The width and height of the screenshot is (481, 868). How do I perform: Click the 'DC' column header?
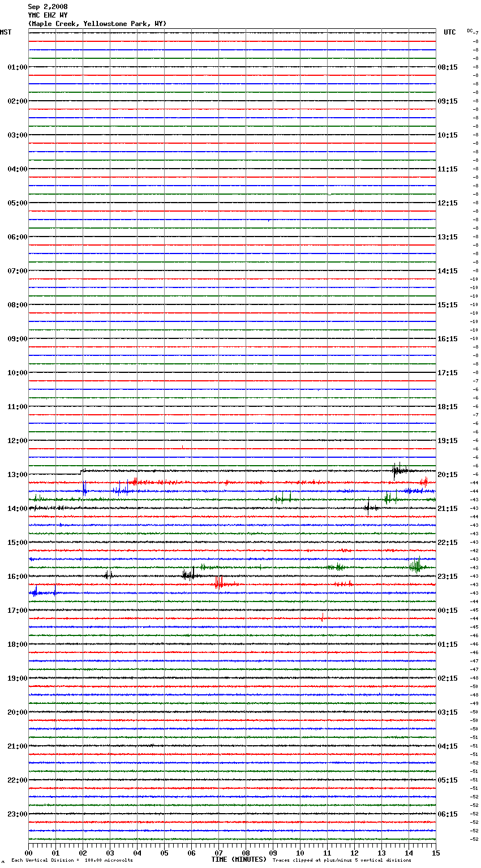[x=470, y=31]
